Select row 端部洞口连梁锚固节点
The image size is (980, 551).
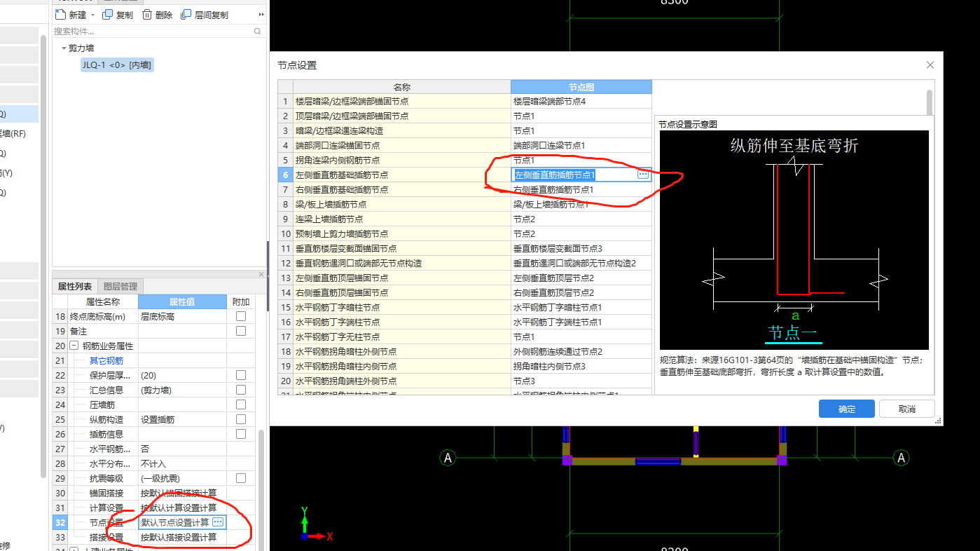point(402,146)
